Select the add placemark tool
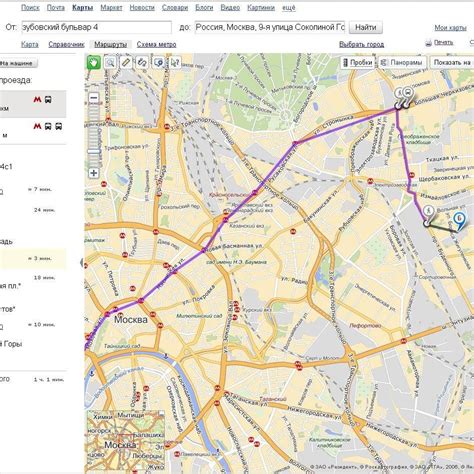This screenshot has width=474, height=474. click(159, 62)
